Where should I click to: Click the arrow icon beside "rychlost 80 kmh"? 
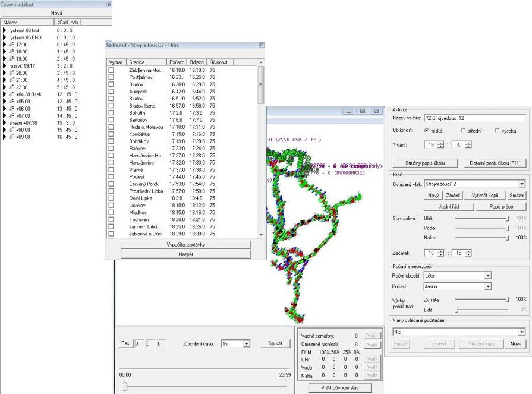pyautogui.click(x=5, y=29)
